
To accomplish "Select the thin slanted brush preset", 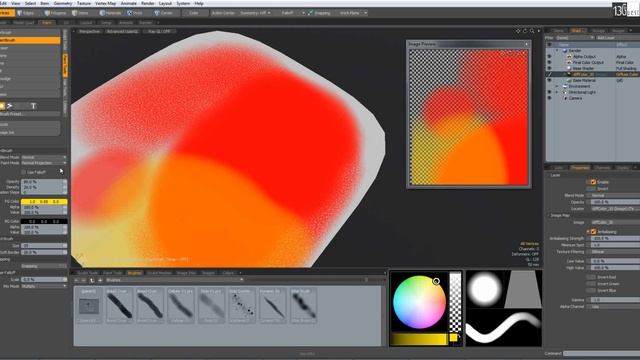I will point(272,306).
